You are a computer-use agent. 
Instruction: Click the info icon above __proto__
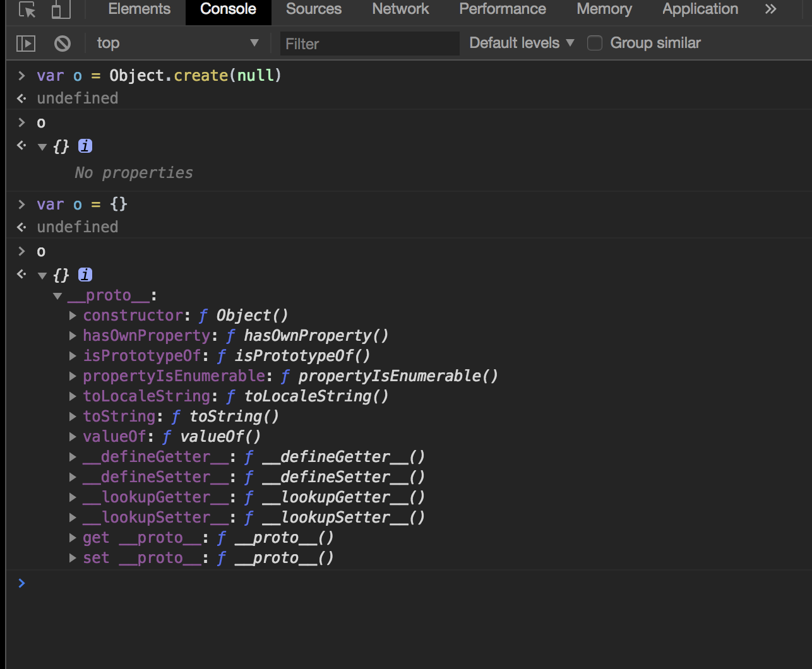click(85, 275)
